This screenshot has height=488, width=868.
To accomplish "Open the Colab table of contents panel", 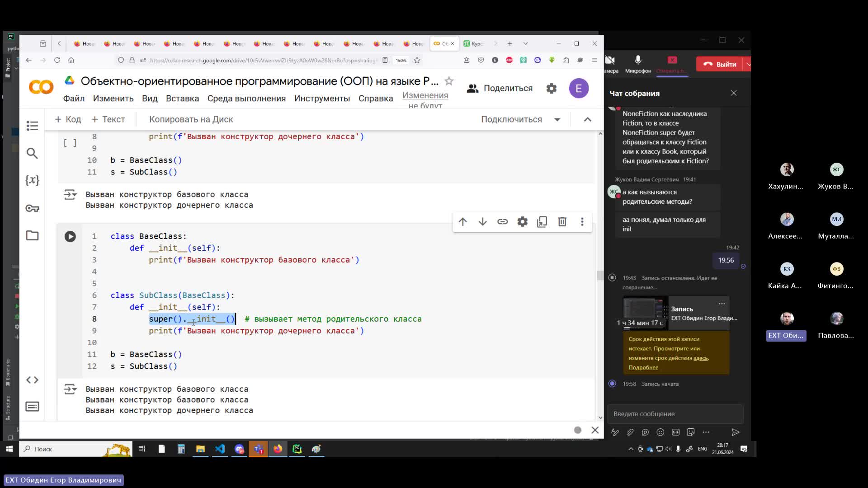I will coord(32,126).
